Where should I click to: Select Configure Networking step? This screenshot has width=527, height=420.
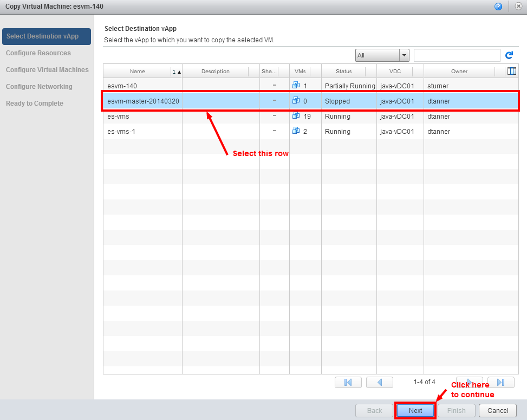tap(39, 87)
